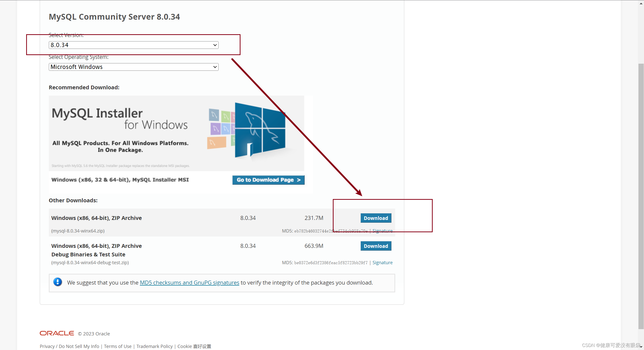644x350 pixels.
Task: Open the Terms of Use link
Action: tap(118, 346)
